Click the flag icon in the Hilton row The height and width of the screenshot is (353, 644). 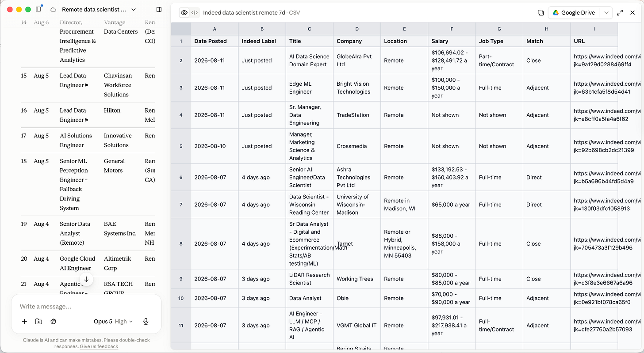pos(86,120)
